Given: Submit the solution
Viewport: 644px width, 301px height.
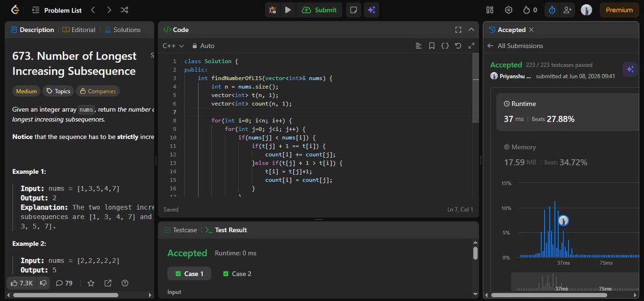Looking at the screenshot, I should [320, 10].
